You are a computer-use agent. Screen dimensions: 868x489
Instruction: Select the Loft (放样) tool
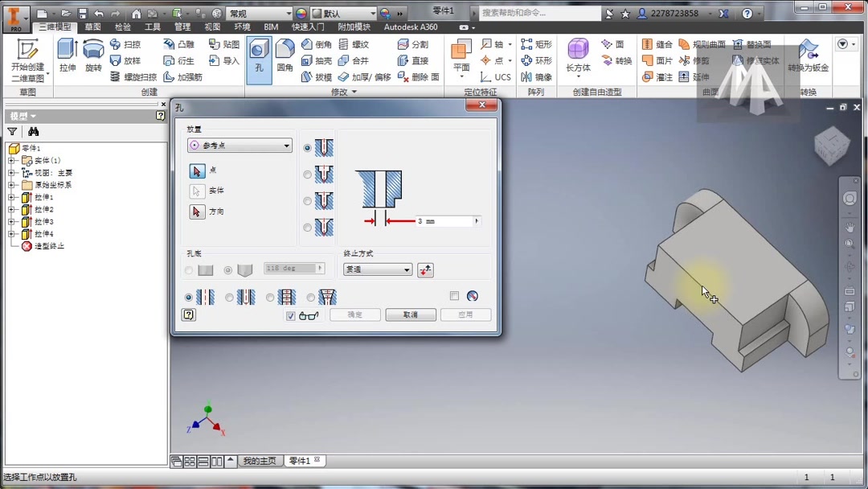coord(129,60)
